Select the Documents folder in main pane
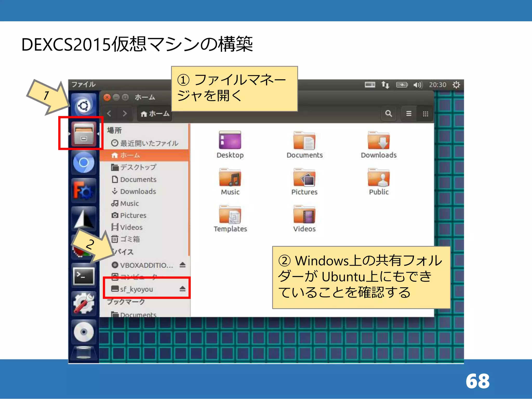 304,145
